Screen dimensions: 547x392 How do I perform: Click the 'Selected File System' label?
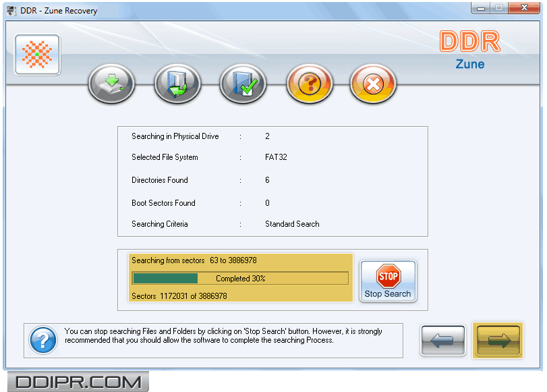click(165, 157)
